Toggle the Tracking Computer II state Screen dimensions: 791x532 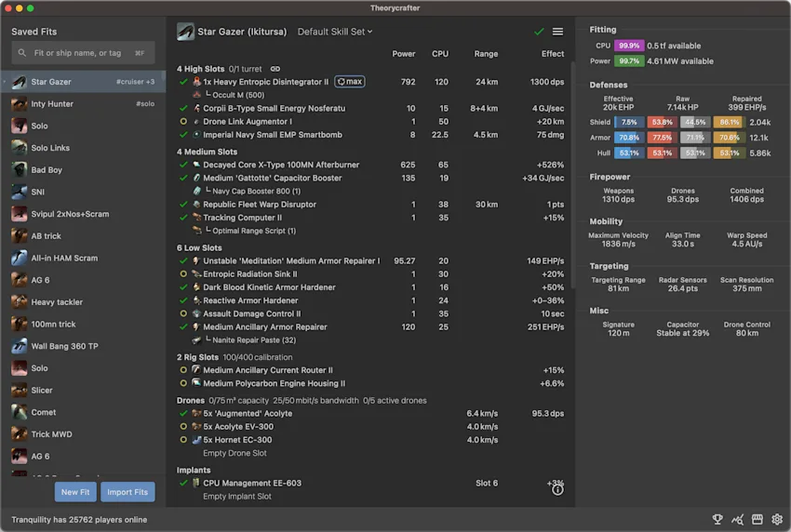click(183, 218)
